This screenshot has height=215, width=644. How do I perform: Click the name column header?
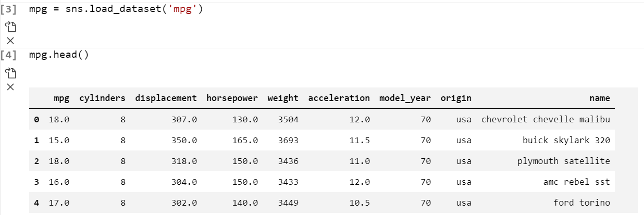pyautogui.click(x=599, y=98)
